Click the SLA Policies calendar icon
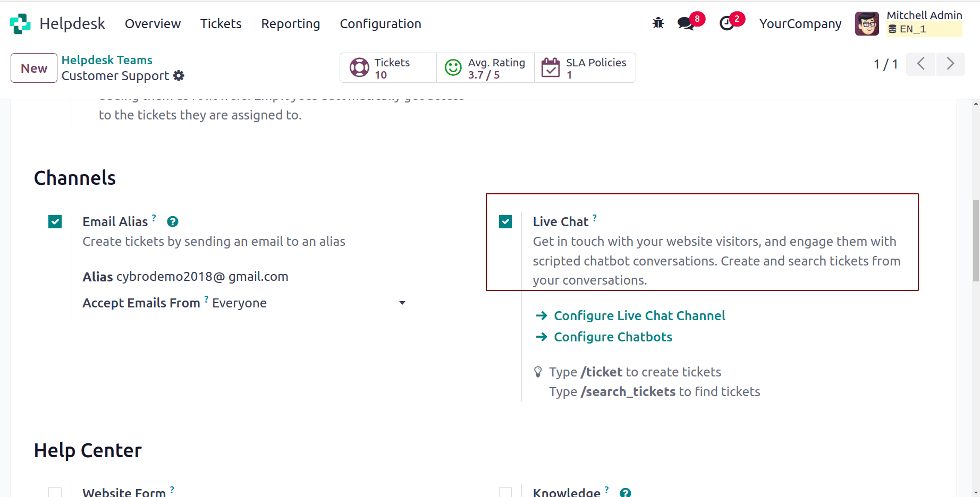The image size is (980, 497). point(551,67)
